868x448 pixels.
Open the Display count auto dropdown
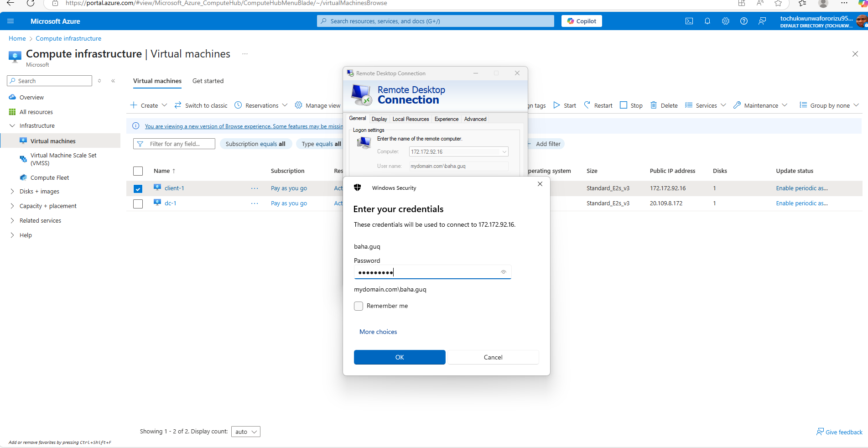pos(246,432)
